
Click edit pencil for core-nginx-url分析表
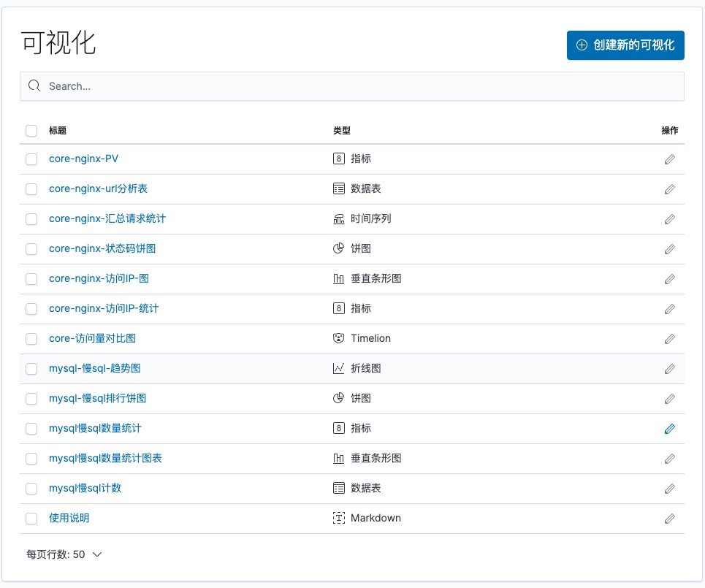pos(669,189)
